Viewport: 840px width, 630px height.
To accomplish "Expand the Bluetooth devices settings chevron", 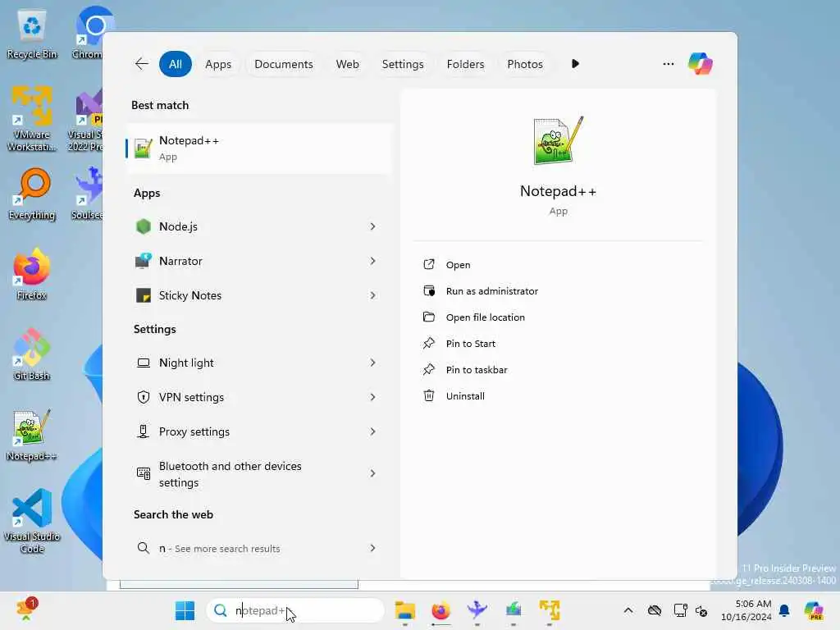I will pyautogui.click(x=372, y=473).
